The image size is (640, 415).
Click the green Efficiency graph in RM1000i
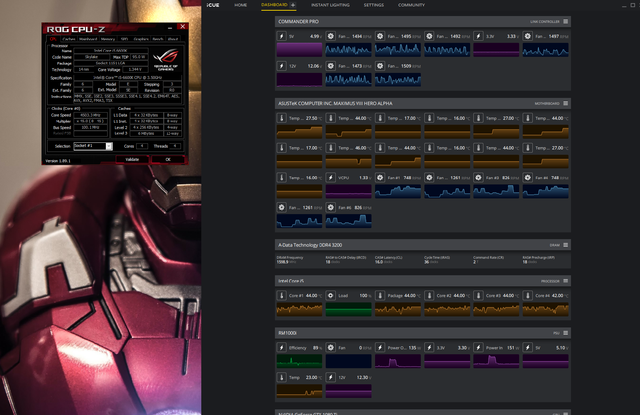299,361
